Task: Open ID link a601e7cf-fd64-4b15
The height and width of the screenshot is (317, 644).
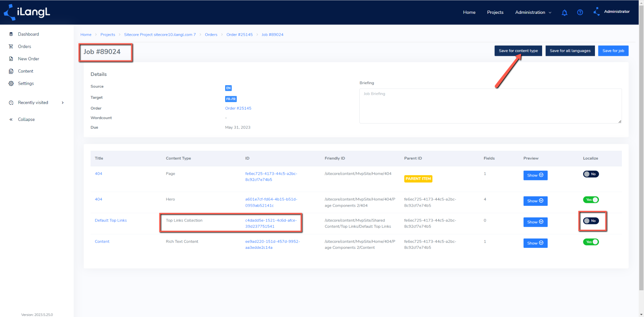Action: coord(271,202)
